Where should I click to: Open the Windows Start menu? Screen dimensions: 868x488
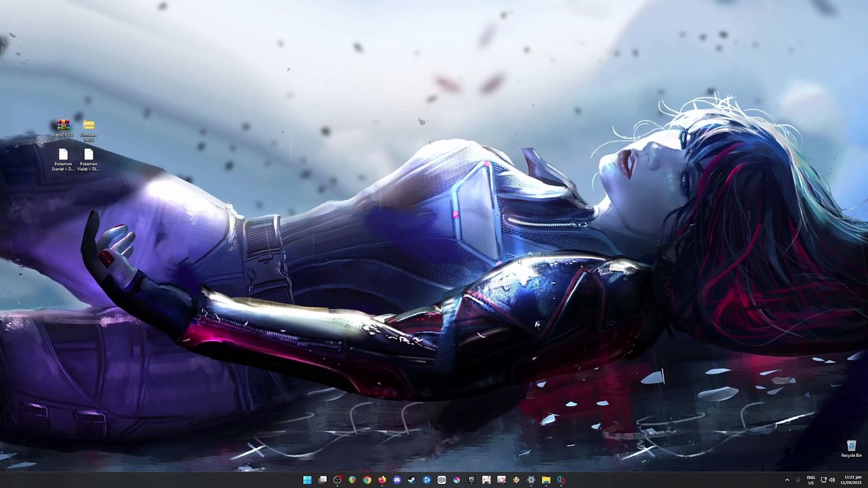tap(307, 480)
